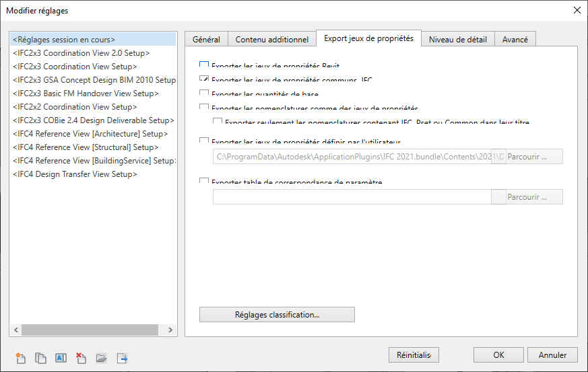Click Parcourir for parameter mapping table
Image resolution: width=588 pixels, height=372 pixels.
click(527, 196)
